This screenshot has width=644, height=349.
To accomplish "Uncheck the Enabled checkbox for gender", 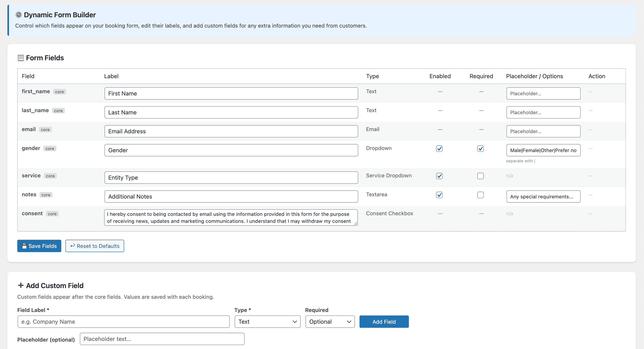I will (439, 148).
